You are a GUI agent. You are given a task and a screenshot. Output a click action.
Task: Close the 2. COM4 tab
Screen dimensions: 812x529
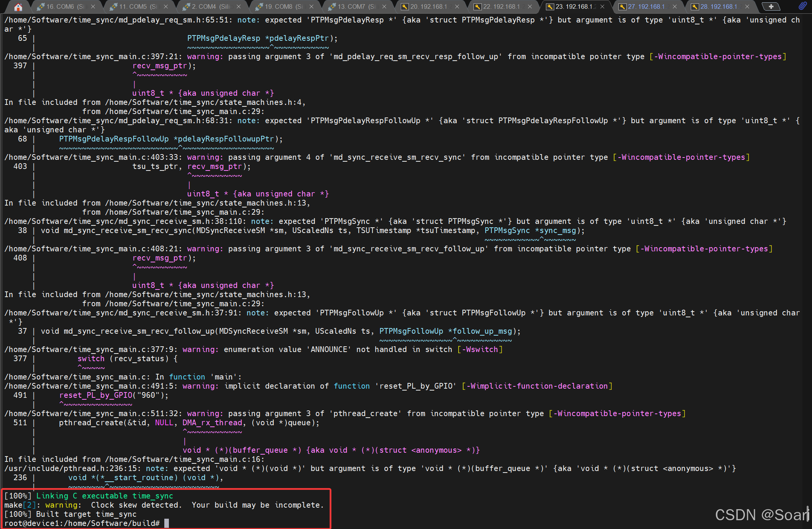[239, 6]
